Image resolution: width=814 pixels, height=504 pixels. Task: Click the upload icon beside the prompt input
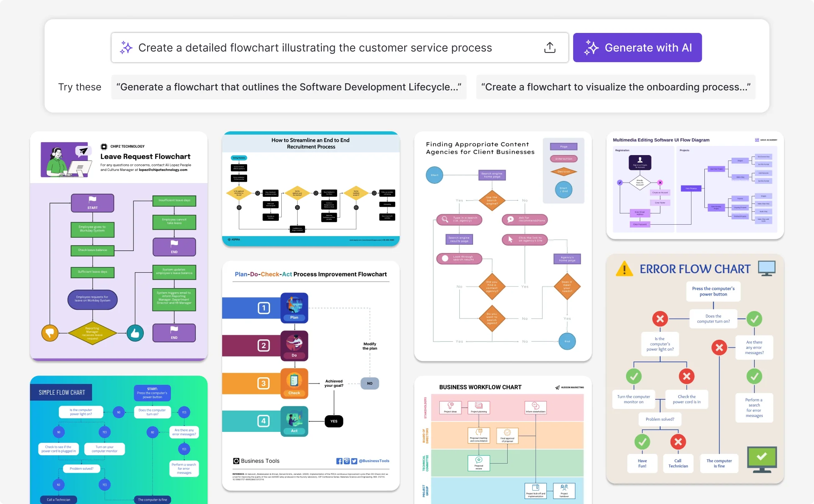550,47
